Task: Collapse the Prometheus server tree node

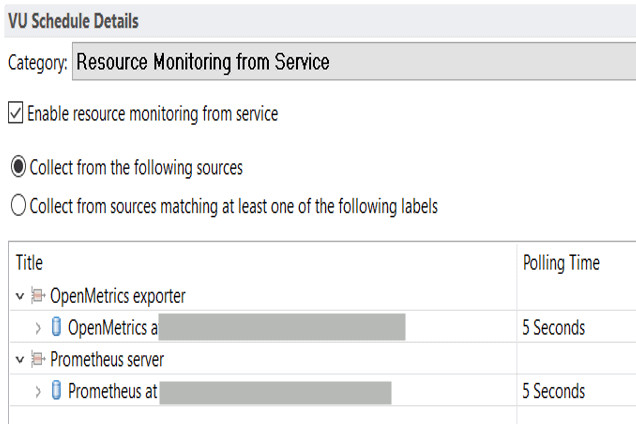Action: (x=21, y=360)
